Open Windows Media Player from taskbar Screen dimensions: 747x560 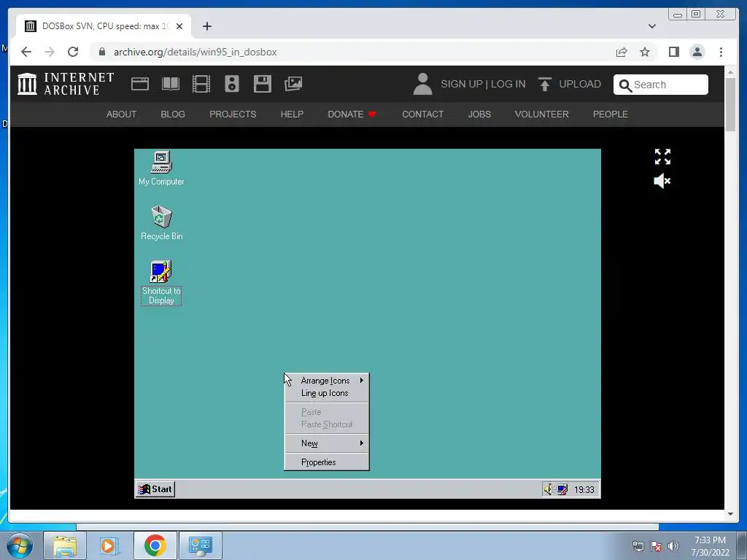tap(109, 545)
